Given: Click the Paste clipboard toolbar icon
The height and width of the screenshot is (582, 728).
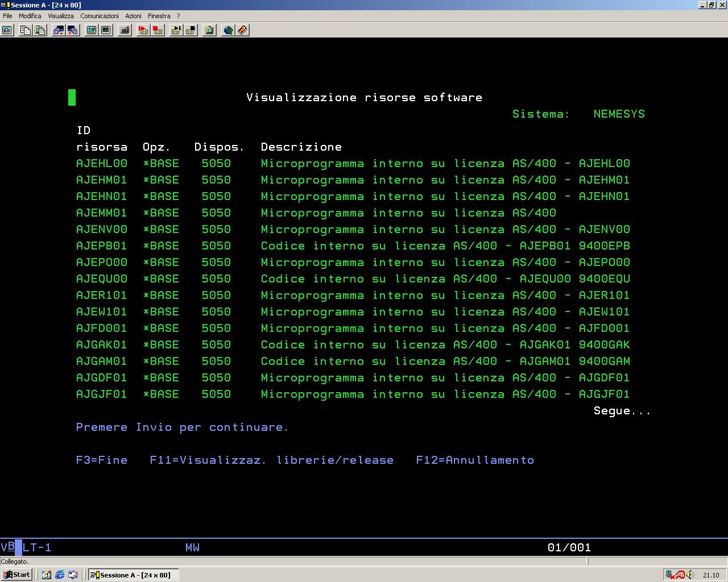Looking at the screenshot, I should pos(40,30).
